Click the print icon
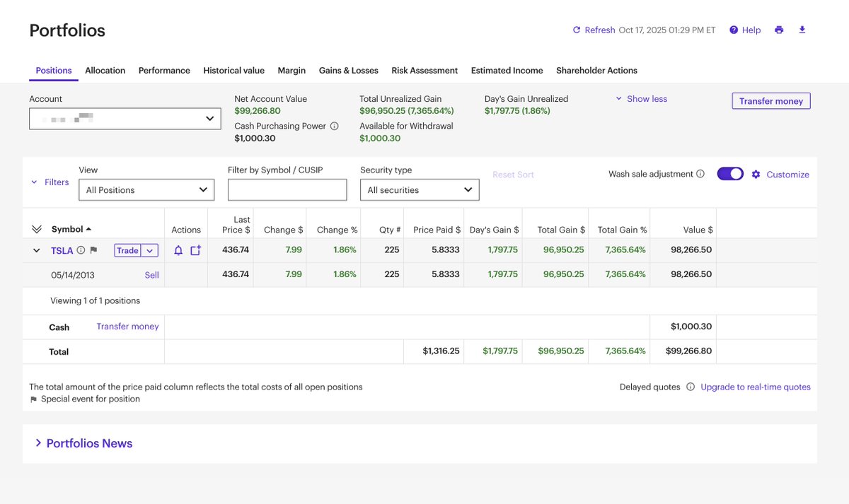 click(779, 30)
